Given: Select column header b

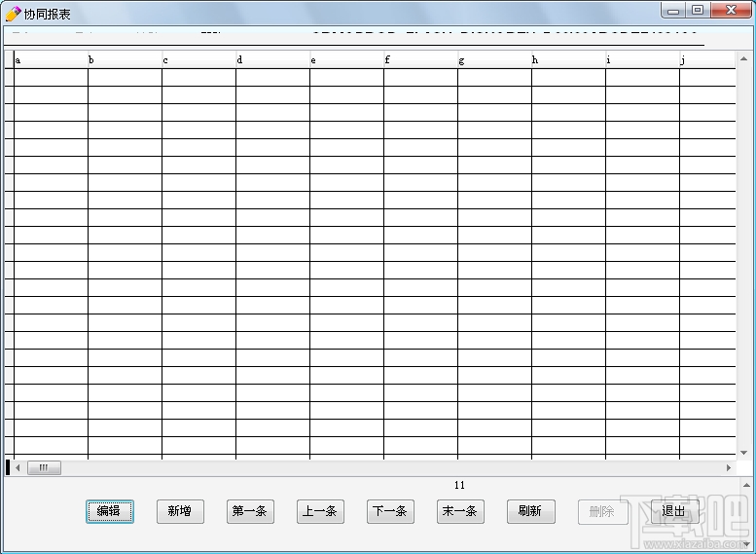Looking at the screenshot, I should (125, 59).
